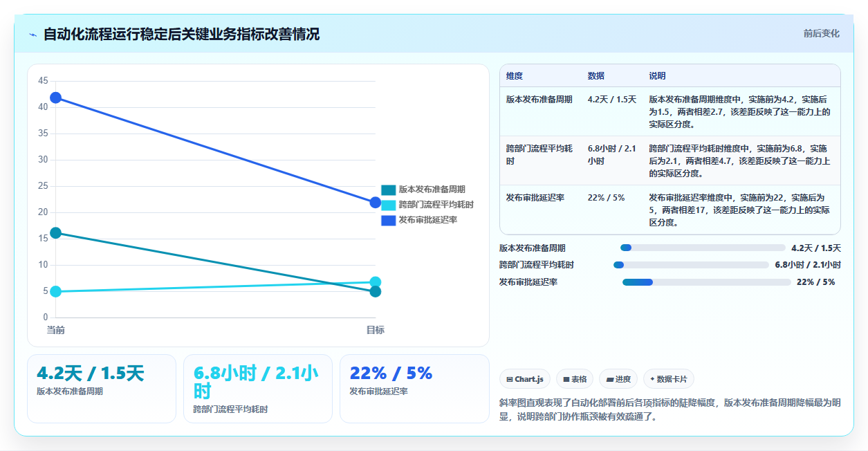Image resolution: width=868 pixels, height=451 pixels.
Task: Select the 发布审批延迟率 table row name
Action: pos(535,197)
